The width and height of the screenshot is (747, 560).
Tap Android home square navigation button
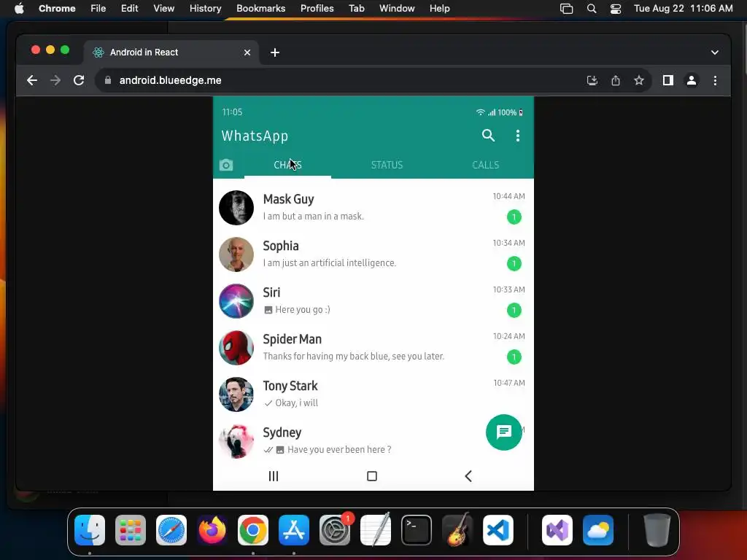[x=372, y=475]
